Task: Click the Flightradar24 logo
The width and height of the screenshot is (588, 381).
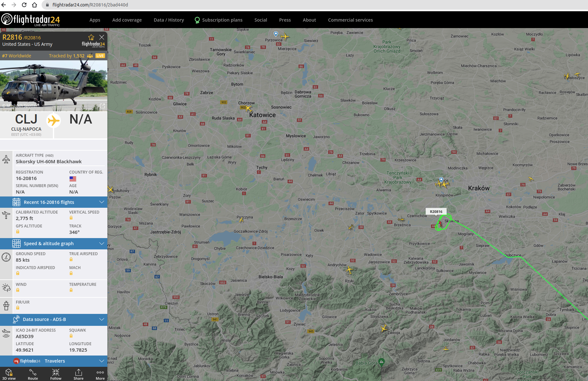Action: 31,20
